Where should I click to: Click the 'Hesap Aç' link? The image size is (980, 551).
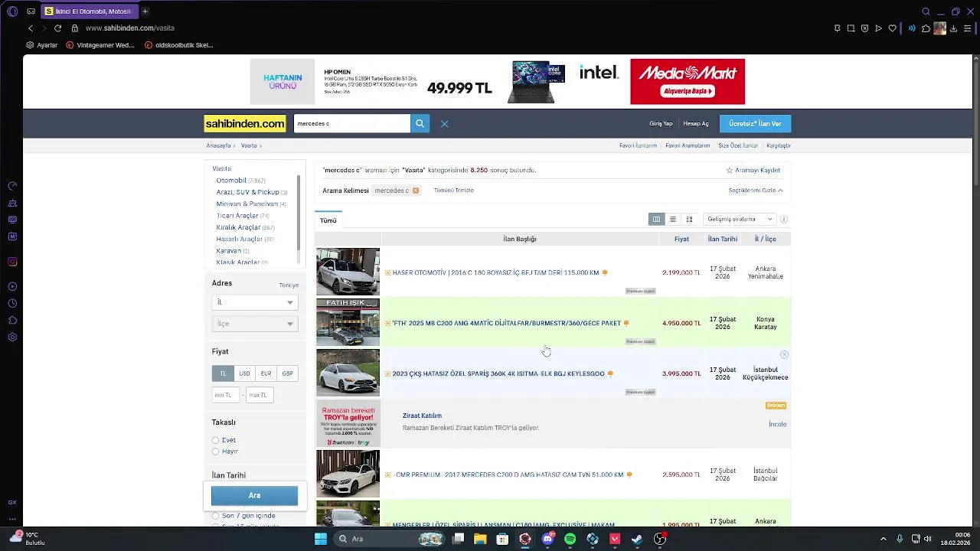(696, 123)
